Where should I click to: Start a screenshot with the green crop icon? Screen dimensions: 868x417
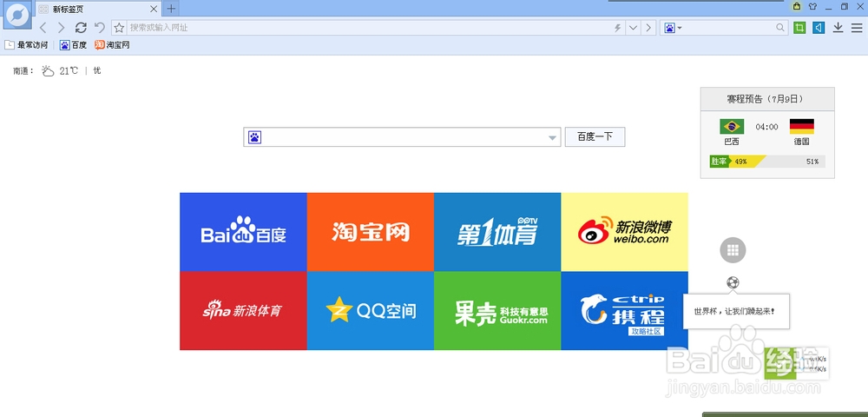[799, 28]
